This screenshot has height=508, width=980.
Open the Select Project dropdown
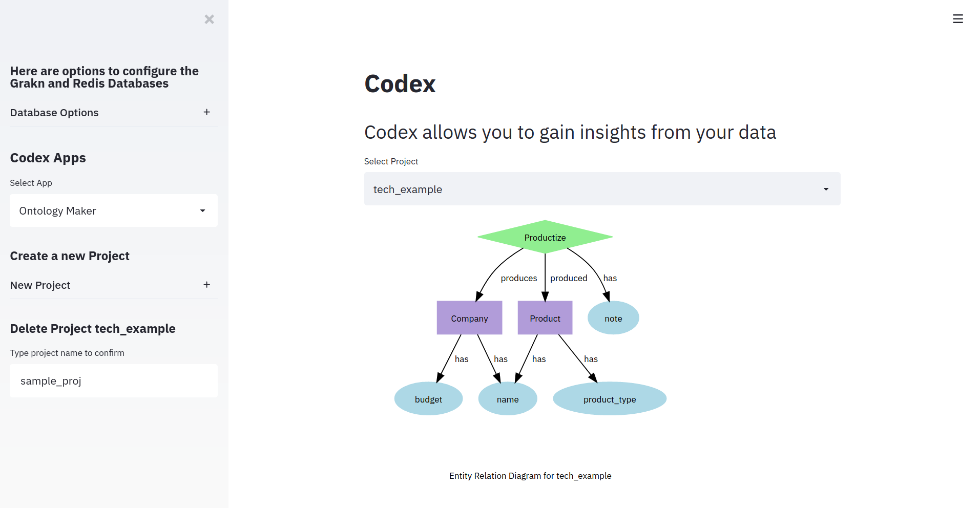point(601,189)
